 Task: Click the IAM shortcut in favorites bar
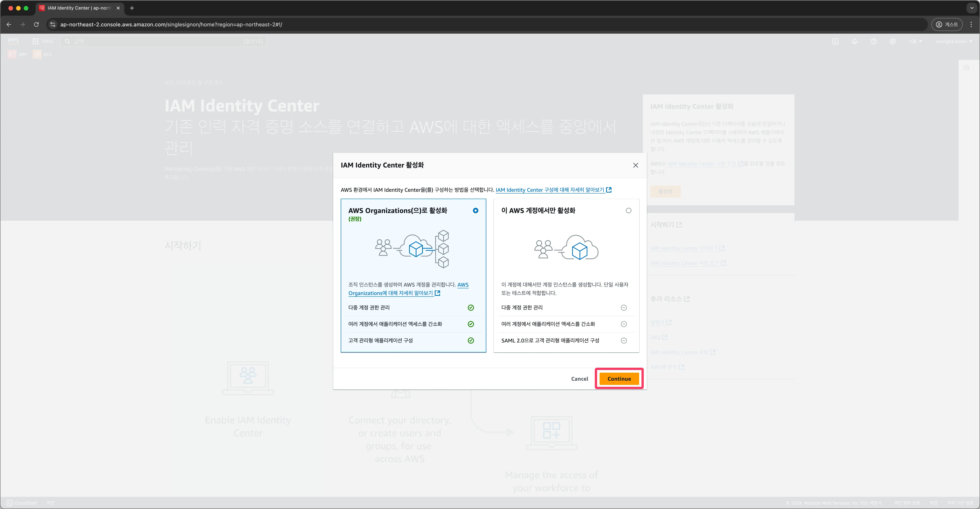(x=18, y=54)
